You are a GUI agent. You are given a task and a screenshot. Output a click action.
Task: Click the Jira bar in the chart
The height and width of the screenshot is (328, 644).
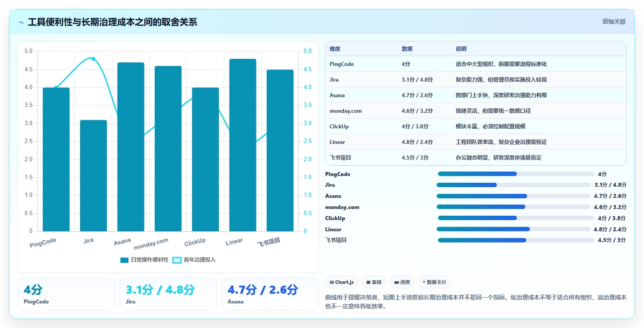pyautogui.click(x=94, y=176)
